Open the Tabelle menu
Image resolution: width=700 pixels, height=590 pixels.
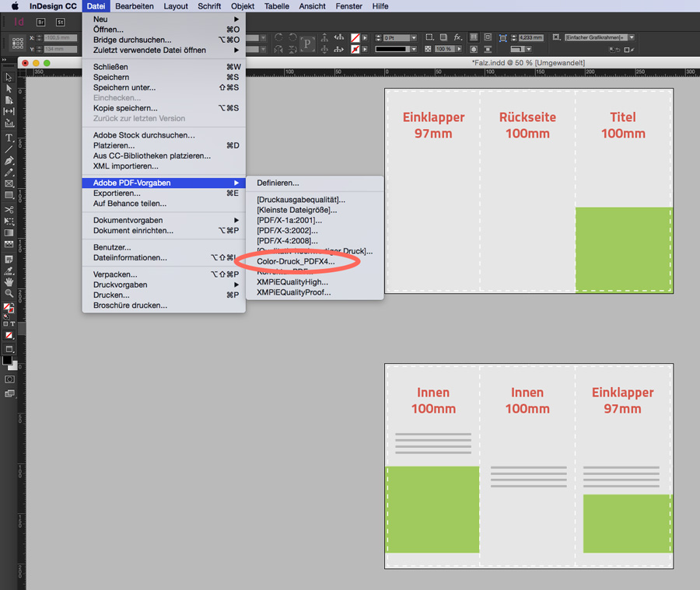(x=277, y=6)
